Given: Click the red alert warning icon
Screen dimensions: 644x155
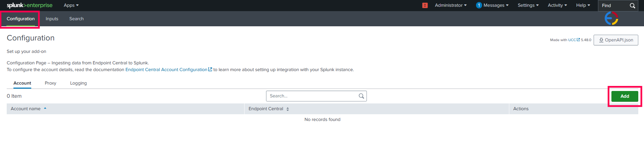Looking at the screenshot, I should click(x=425, y=5).
